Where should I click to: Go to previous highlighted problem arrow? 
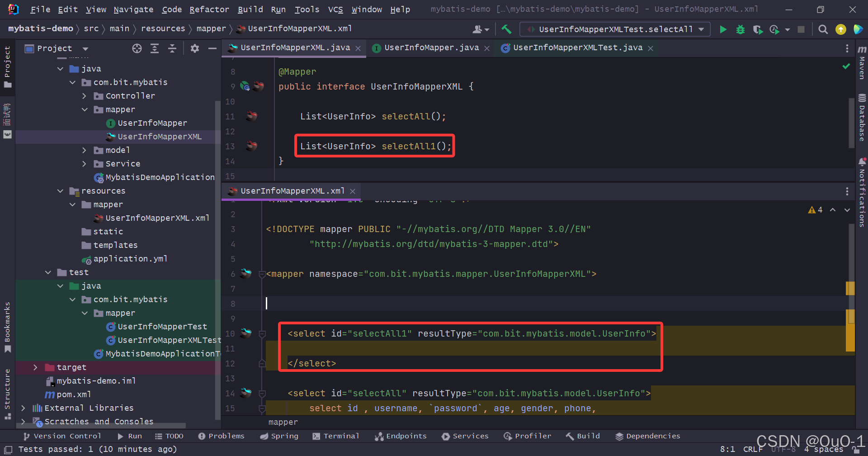pos(833,210)
